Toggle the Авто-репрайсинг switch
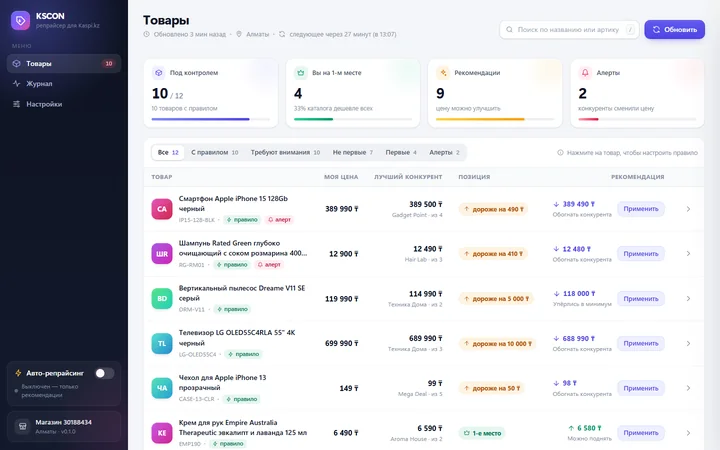This screenshot has height=450, width=720. click(104, 373)
